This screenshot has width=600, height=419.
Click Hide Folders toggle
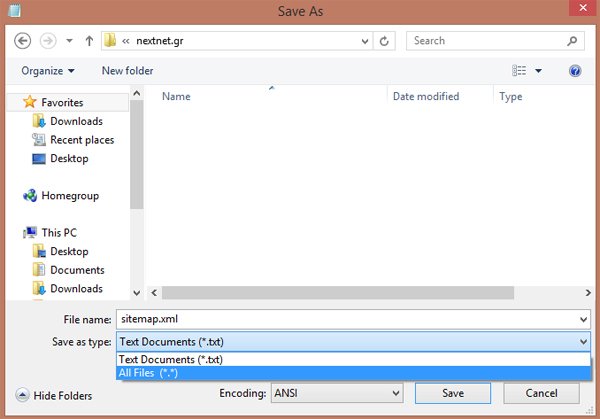(x=54, y=395)
